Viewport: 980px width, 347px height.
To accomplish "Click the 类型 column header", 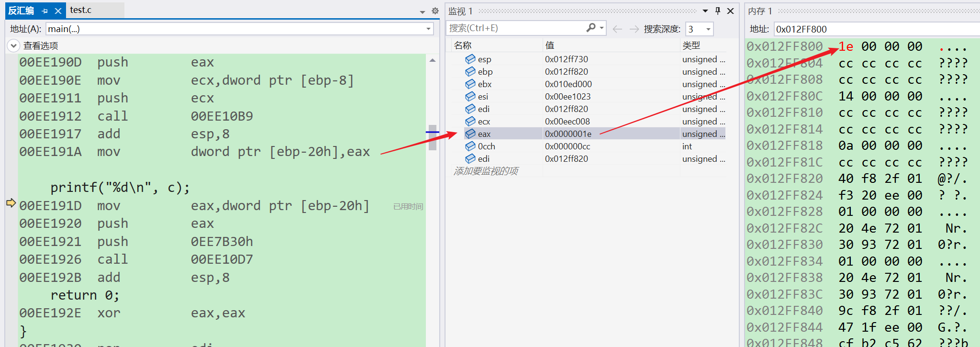I will point(691,45).
